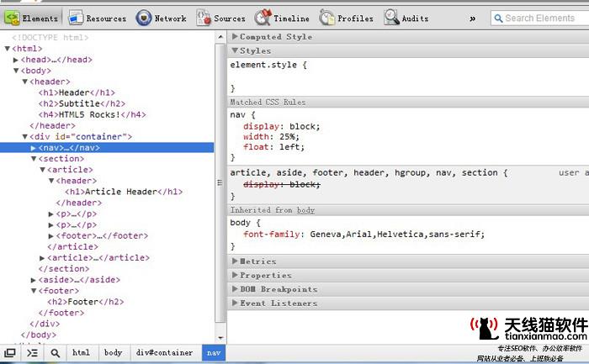Click the inspect-element magnifier in bottom bar

click(56, 353)
